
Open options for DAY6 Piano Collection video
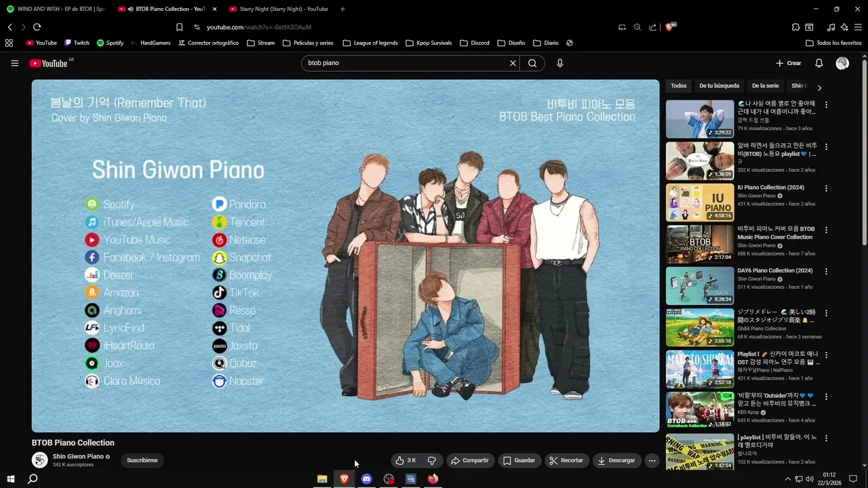point(826,272)
